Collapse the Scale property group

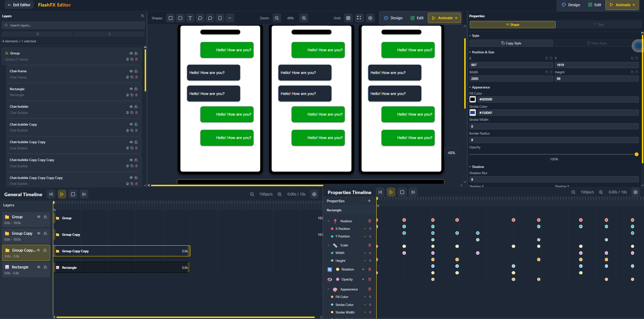point(329,245)
